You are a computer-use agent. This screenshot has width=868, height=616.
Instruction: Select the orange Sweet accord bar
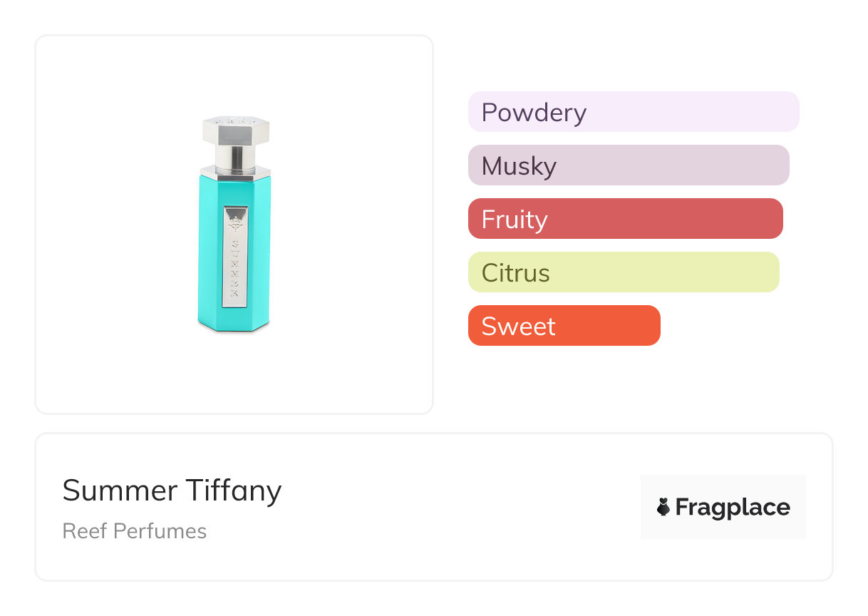564,326
